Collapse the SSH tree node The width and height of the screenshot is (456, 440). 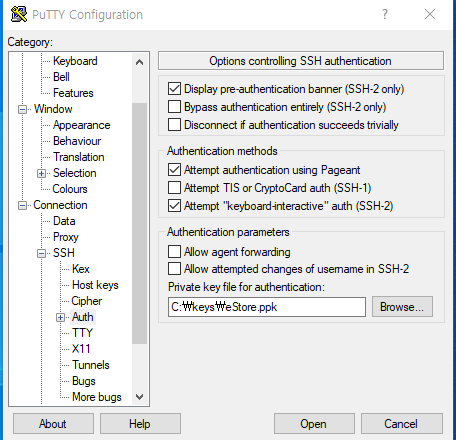(41, 253)
